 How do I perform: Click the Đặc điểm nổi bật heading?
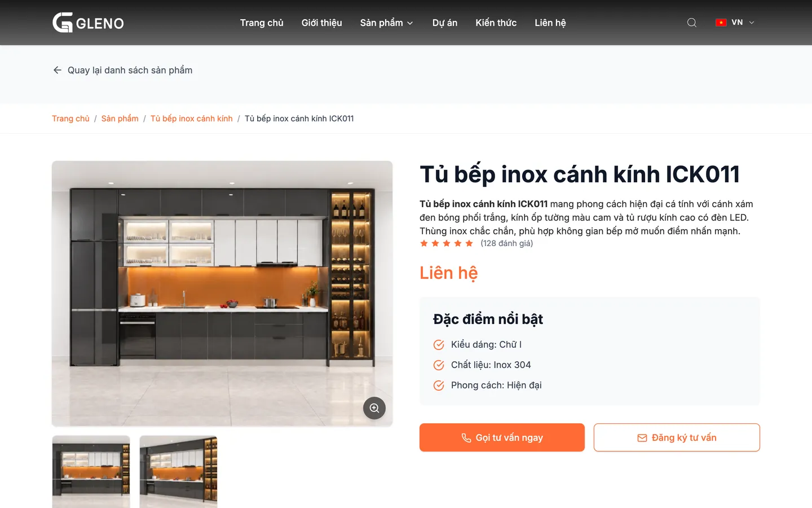click(x=488, y=319)
